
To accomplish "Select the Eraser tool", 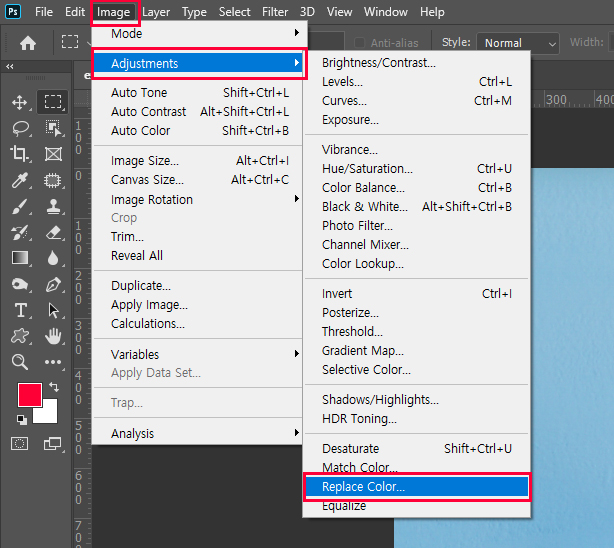I will pyautogui.click(x=53, y=233).
